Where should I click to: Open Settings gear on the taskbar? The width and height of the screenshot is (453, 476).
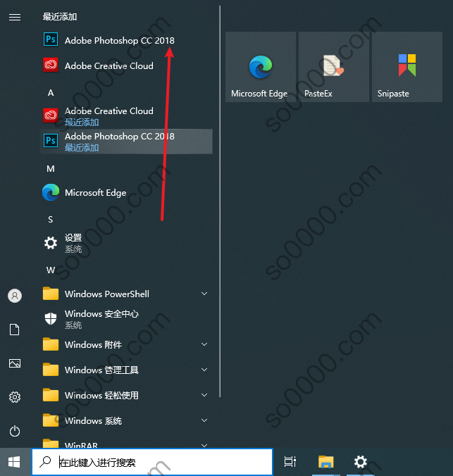tap(361, 462)
